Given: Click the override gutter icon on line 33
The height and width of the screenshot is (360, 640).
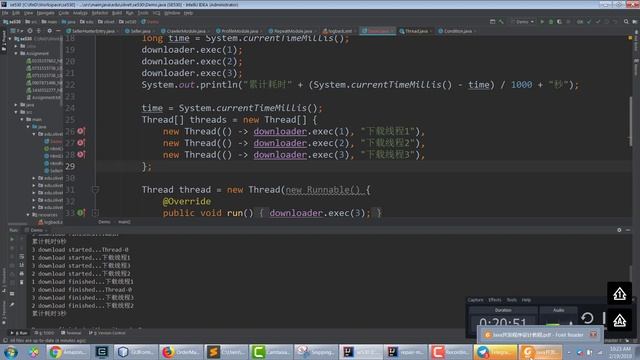Looking at the screenshot, I should [81, 213].
